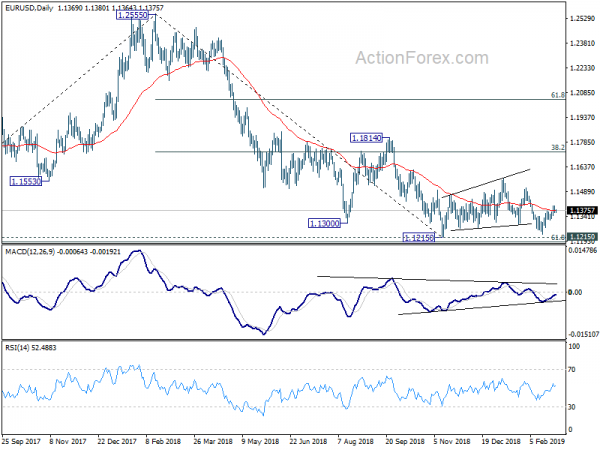The width and height of the screenshot is (600, 450).
Task: Click the 1.18140 price label
Action: pyautogui.click(x=366, y=138)
